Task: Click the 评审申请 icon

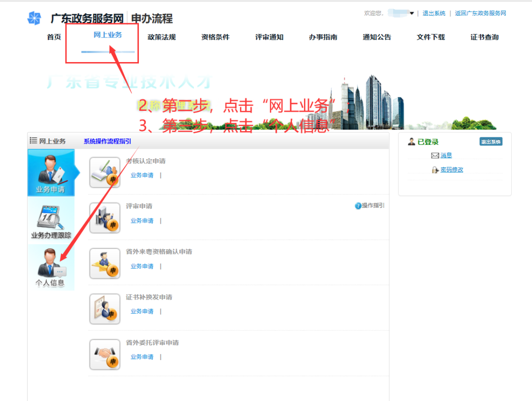Action: (x=105, y=218)
